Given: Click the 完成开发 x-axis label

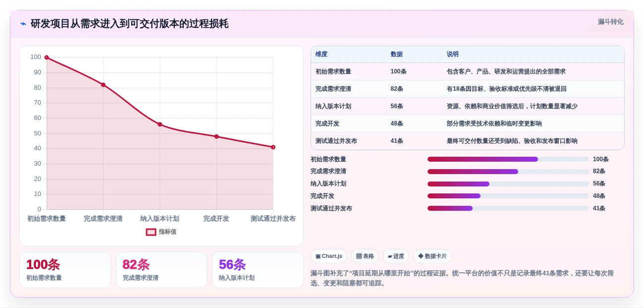Looking at the screenshot, I should point(216,219).
